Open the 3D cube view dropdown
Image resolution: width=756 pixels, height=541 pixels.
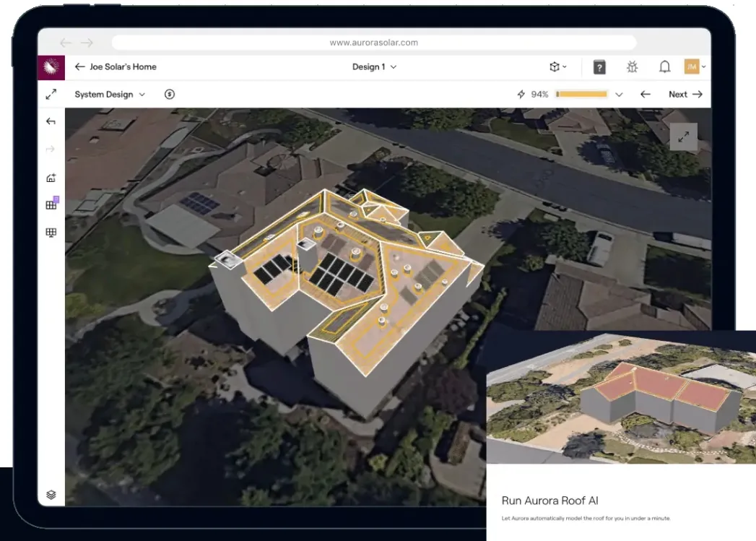[557, 67]
